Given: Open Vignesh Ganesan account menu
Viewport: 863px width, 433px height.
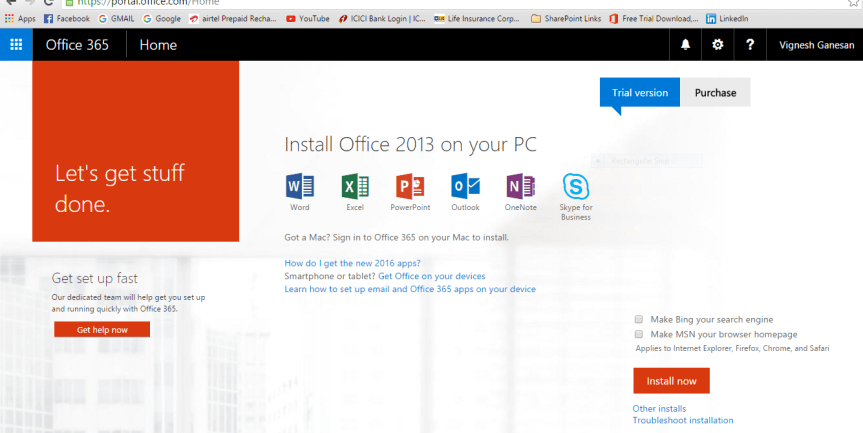Looking at the screenshot, I should tap(817, 45).
